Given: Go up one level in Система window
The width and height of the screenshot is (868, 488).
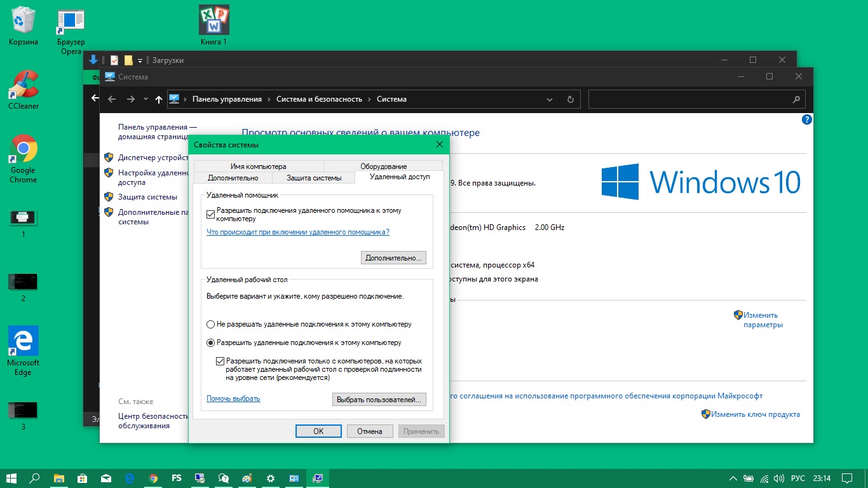Looking at the screenshot, I should pyautogui.click(x=159, y=99).
